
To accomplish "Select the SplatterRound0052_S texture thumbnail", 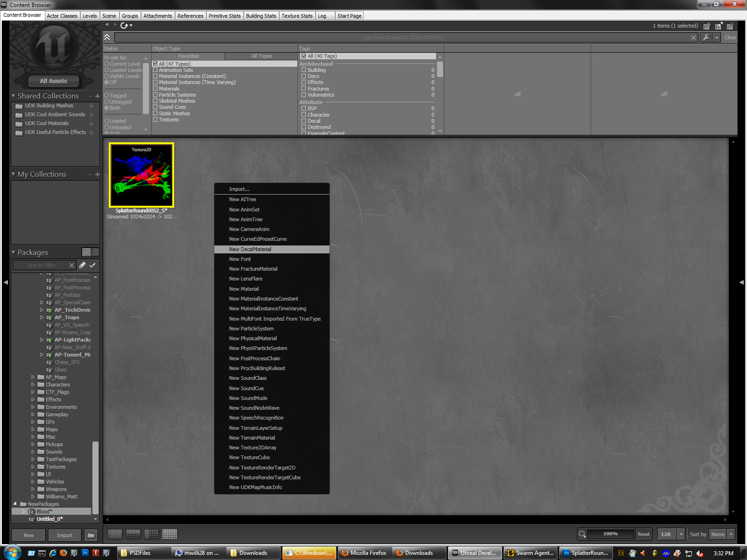I will click(141, 175).
